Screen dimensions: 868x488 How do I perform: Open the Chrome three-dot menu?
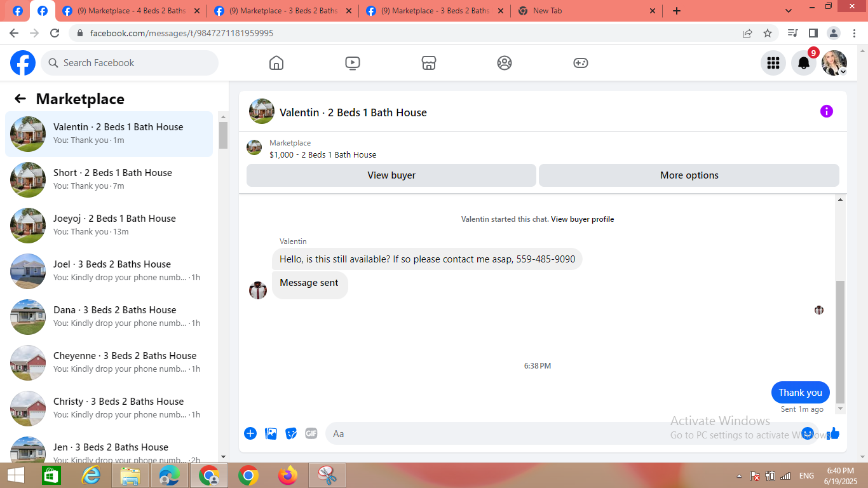(x=853, y=33)
